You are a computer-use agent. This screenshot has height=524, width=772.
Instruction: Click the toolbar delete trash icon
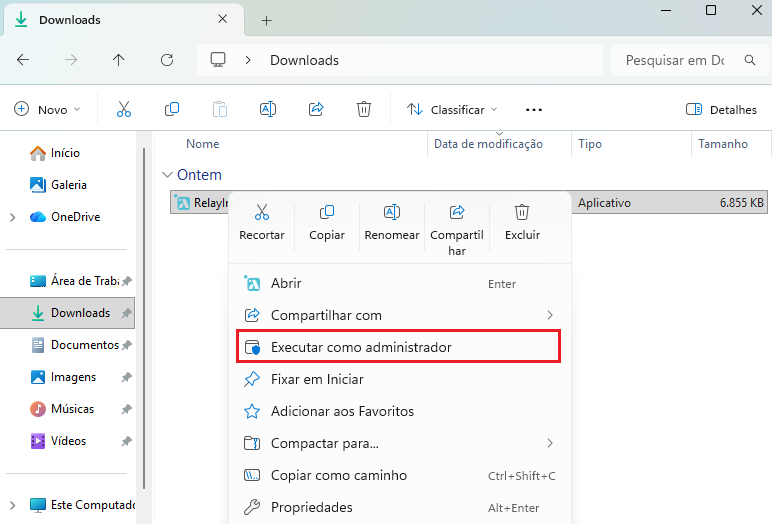click(x=364, y=109)
